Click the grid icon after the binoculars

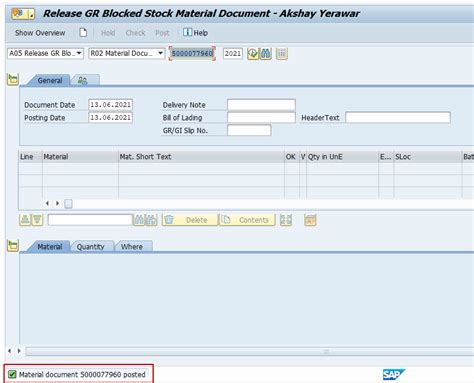[282, 53]
